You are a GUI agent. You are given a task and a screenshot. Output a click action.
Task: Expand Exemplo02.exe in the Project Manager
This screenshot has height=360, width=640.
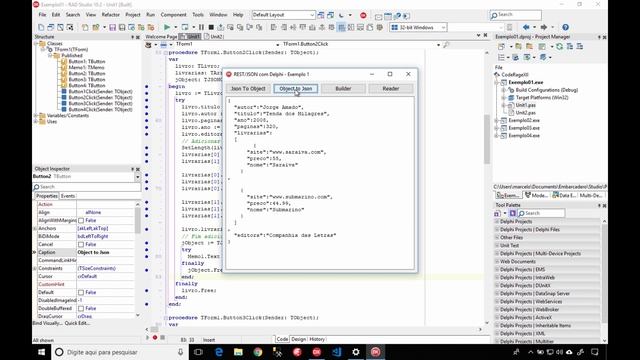(497, 120)
